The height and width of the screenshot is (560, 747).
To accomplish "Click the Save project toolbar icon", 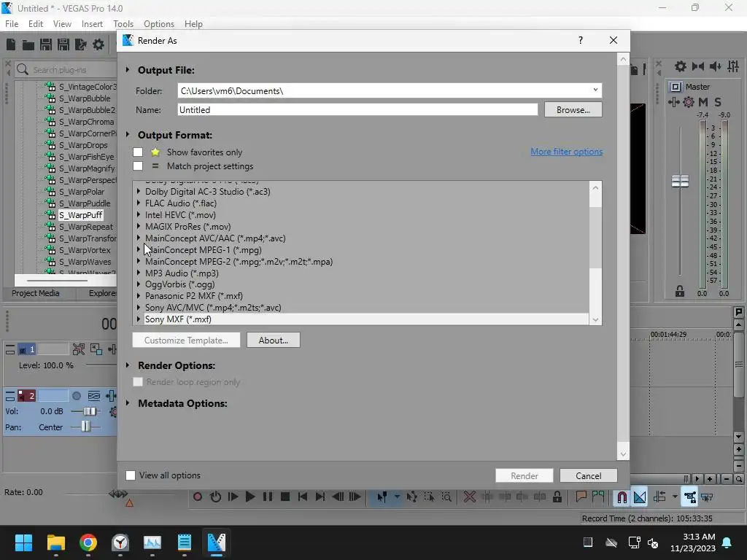I will point(46,44).
